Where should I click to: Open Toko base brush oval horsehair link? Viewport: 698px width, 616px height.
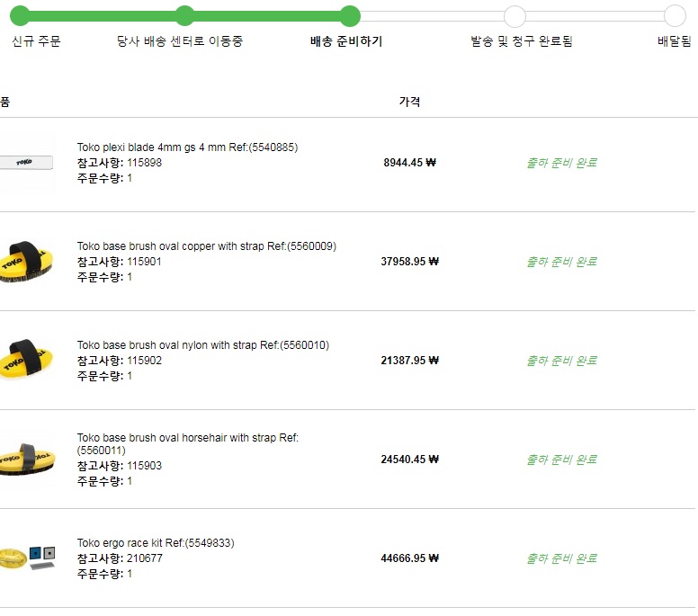pos(187,438)
